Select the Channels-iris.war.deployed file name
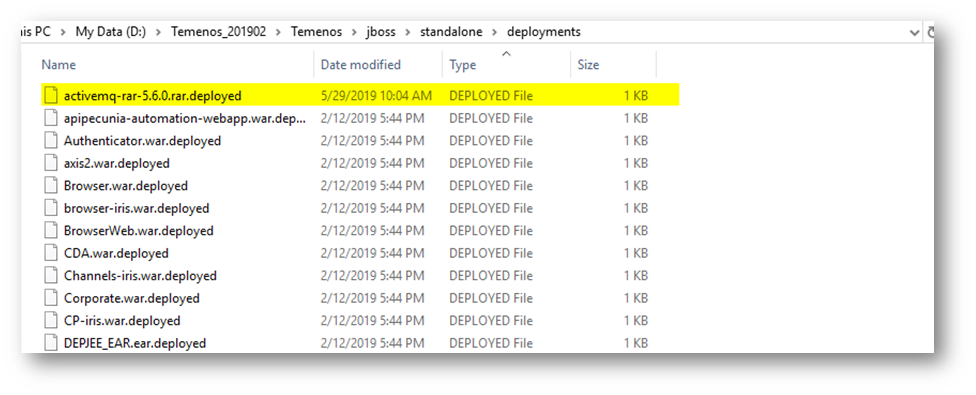The width and height of the screenshot is (976, 395). [140, 276]
